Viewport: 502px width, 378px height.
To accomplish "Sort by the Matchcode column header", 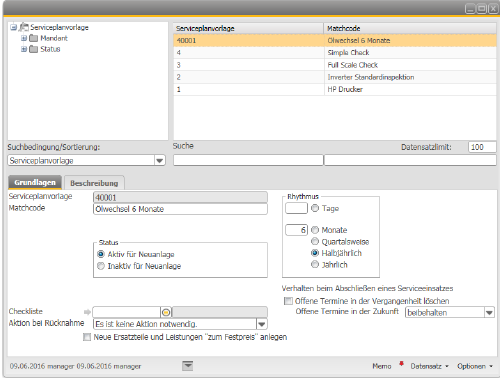I will [x=410, y=28].
